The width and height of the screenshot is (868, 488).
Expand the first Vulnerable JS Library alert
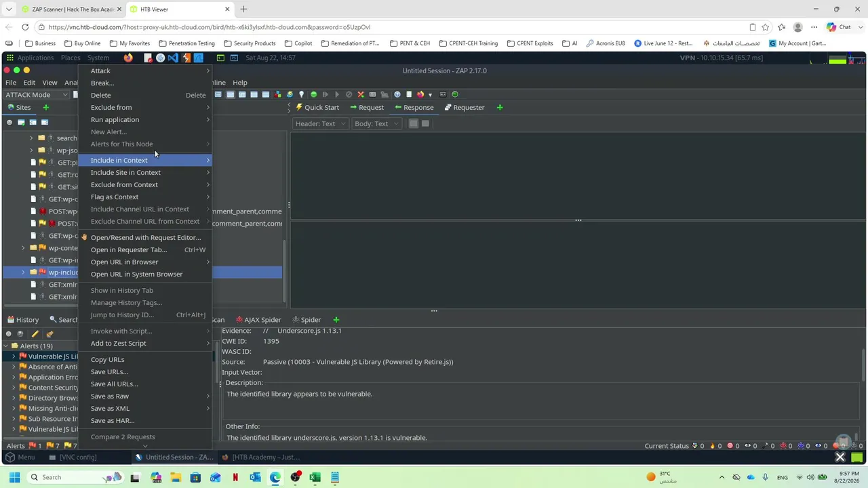click(14, 357)
